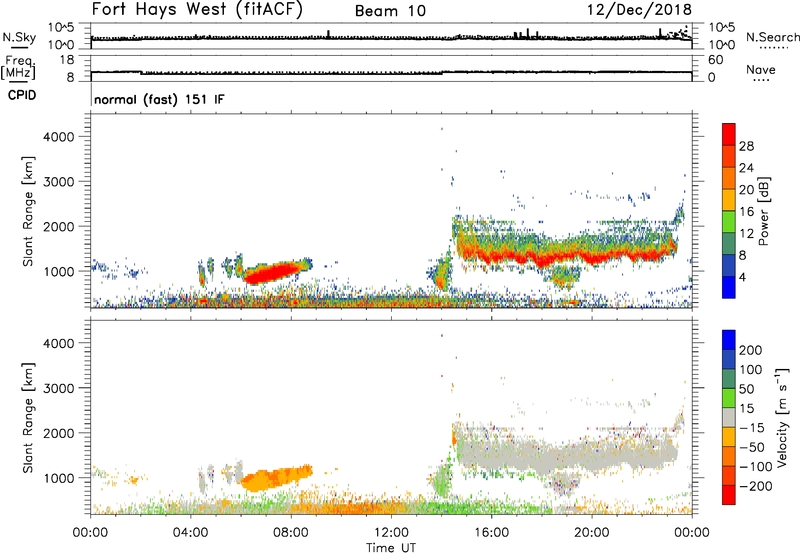Click the frequency line in the Freq. [MHz] panel
This screenshot has width=800, height=554.
pos(391,72)
